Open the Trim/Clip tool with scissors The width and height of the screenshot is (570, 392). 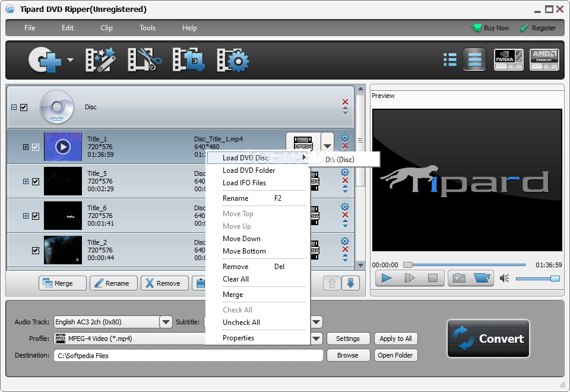coord(145,60)
